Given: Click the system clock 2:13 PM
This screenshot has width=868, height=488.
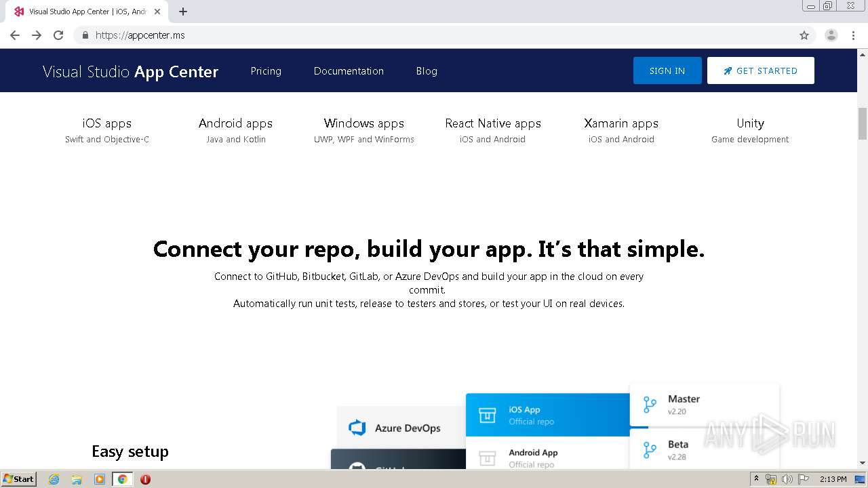Looking at the screenshot, I should (x=833, y=479).
